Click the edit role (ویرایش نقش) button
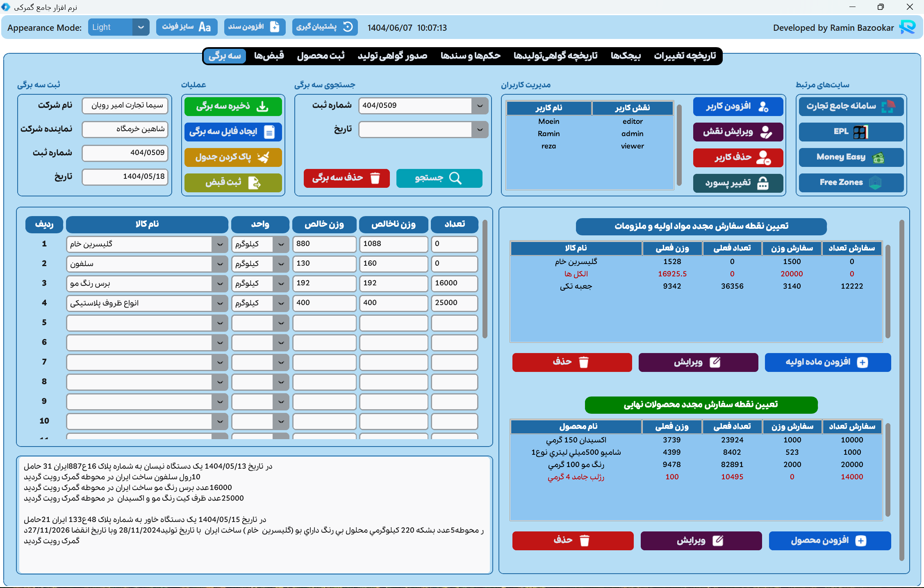Image resolution: width=924 pixels, height=588 pixels. (738, 132)
